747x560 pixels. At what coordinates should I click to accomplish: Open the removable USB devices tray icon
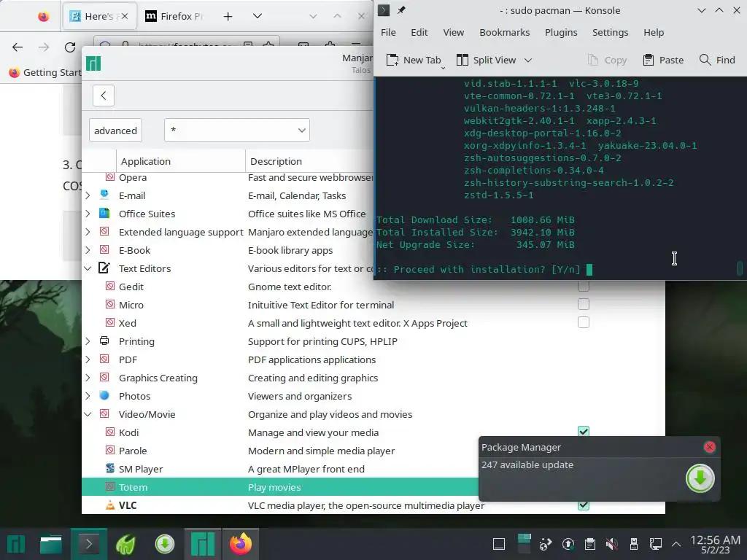tap(634, 544)
